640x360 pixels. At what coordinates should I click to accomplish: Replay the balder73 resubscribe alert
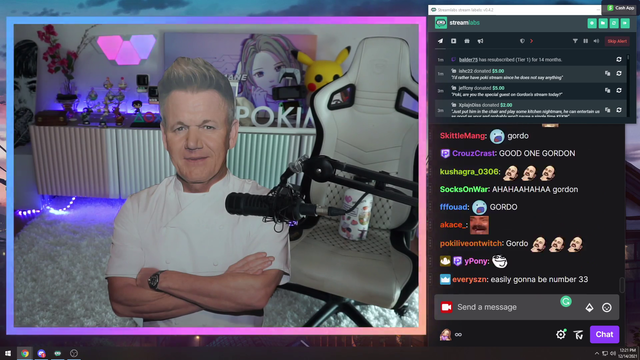(619, 60)
